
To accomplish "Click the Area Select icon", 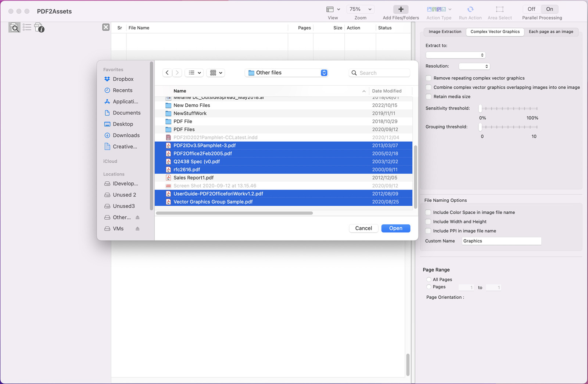I will 499,9.
